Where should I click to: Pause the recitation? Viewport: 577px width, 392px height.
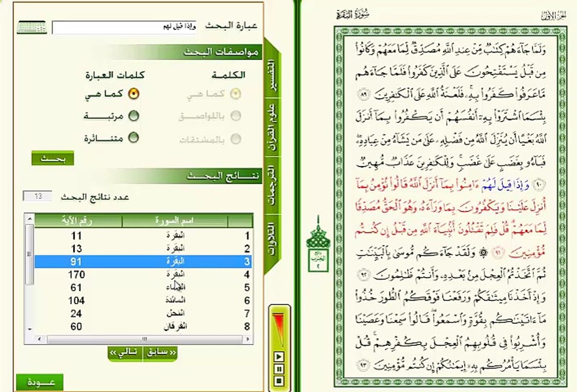pyautogui.click(x=279, y=369)
